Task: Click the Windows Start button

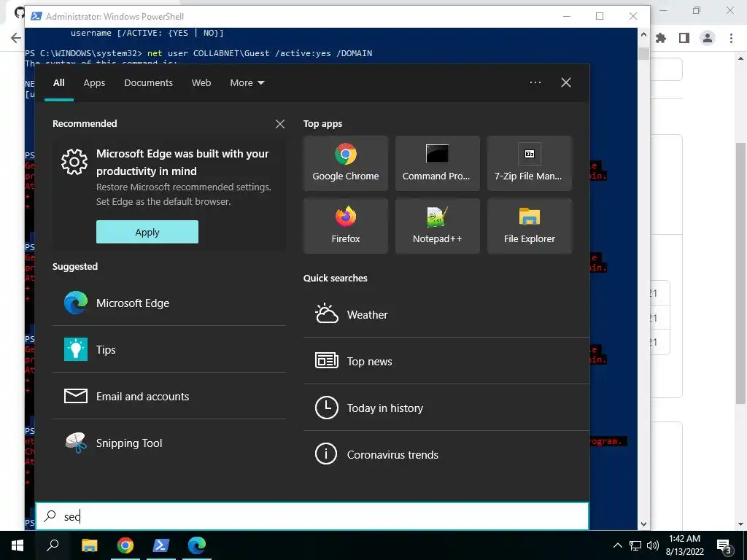Action: pyautogui.click(x=18, y=545)
